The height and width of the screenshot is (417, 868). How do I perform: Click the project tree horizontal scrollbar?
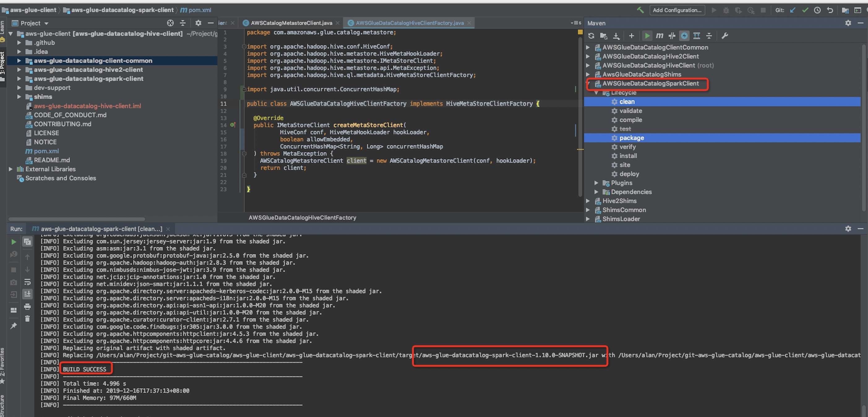pos(77,219)
